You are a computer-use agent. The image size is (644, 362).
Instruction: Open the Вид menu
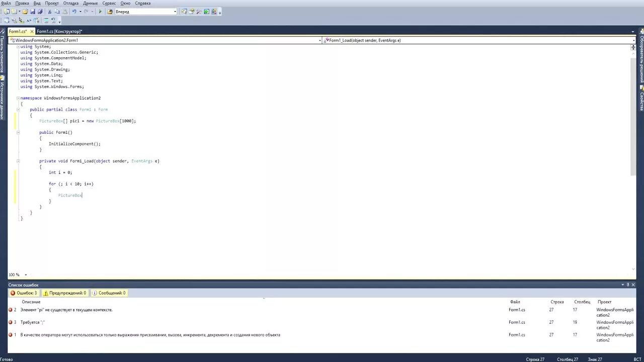37,3
